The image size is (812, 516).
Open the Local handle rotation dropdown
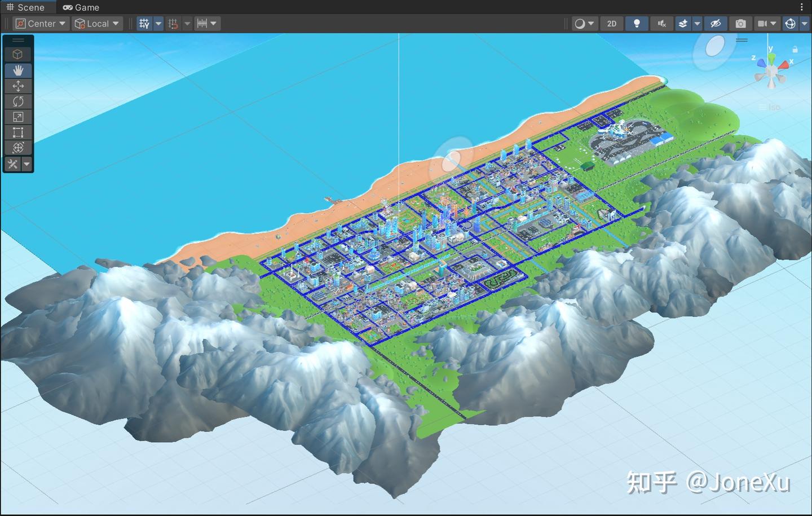click(97, 23)
